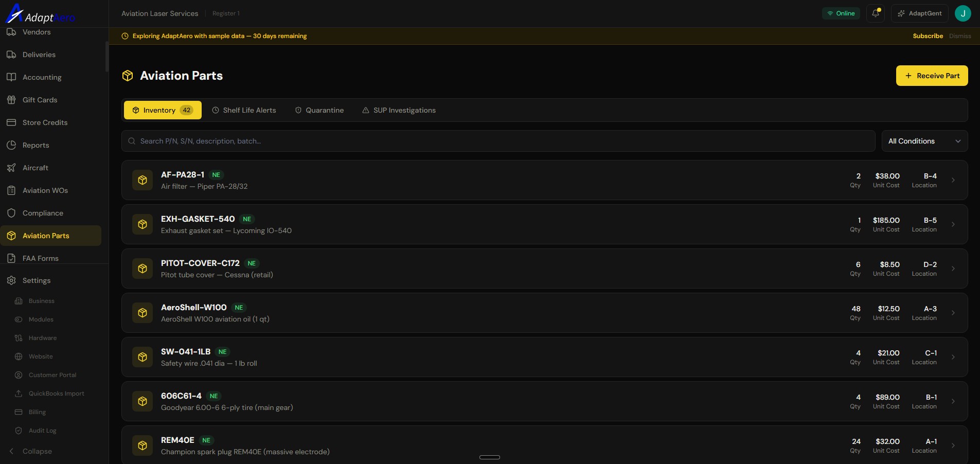
Task: Switch to the Shelf Life Alerts tab
Action: (249, 110)
